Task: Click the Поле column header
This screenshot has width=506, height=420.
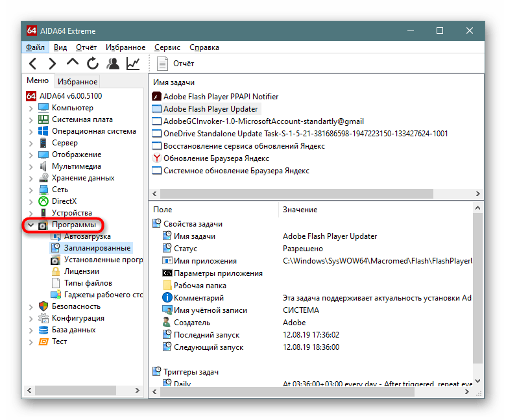Action: pyautogui.click(x=163, y=210)
